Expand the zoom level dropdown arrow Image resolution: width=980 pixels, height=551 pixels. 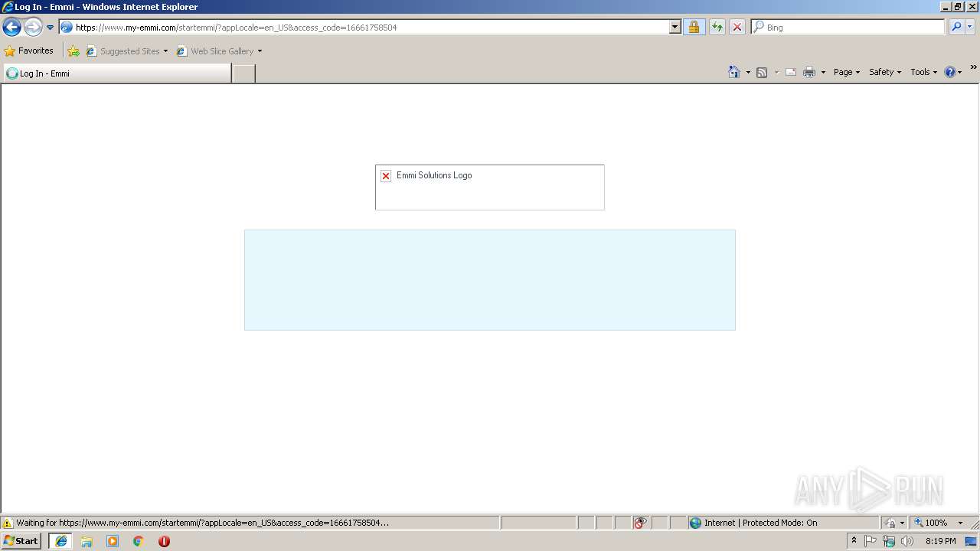point(960,523)
